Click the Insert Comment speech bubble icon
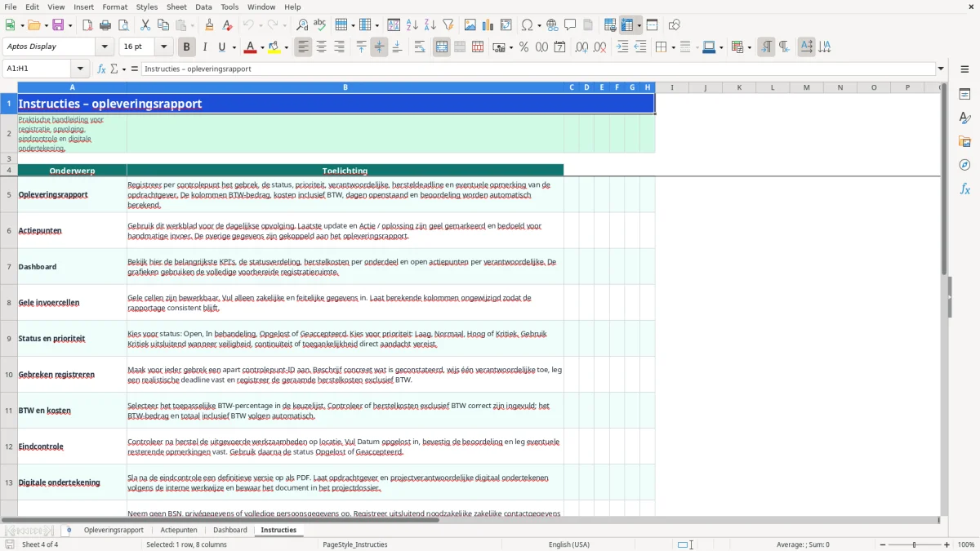This screenshot has width=980, height=551. [x=570, y=25]
